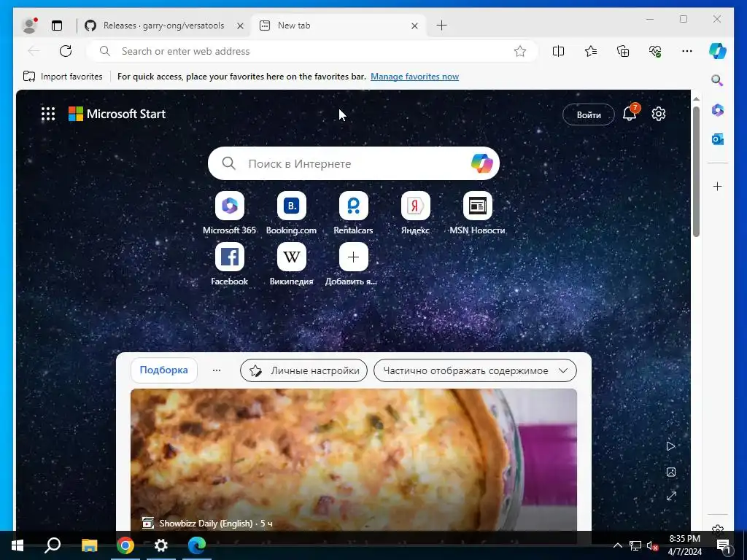The width and height of the screenshot is (747, 560).
Task: Click the Личные настройки button
Action: click(x=304, y=370)
